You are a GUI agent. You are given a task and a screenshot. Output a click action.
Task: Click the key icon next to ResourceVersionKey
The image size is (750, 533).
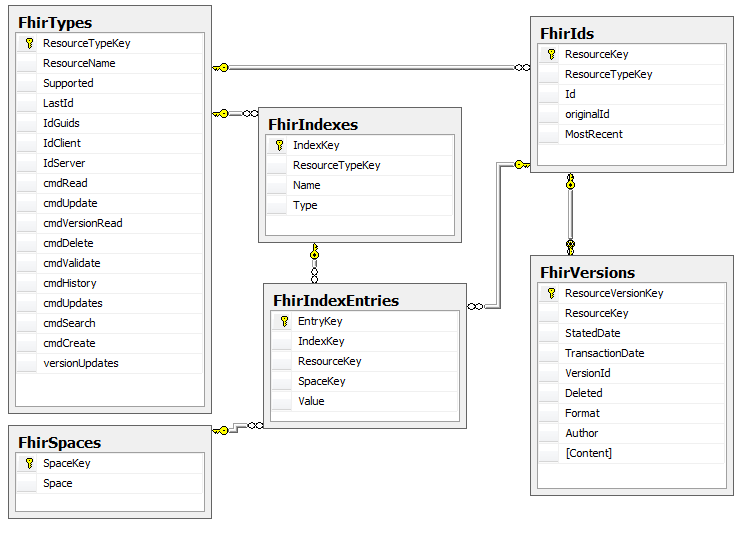coord(551,294)
